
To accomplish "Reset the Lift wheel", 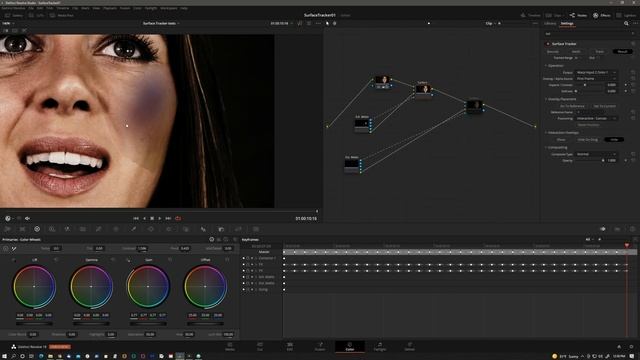I will pyautogui.click(x=56, y=260).
